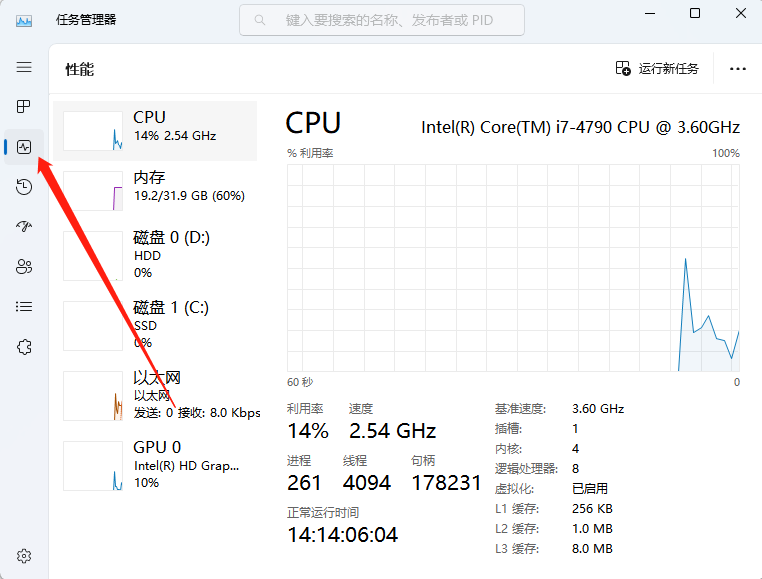Click the Task Manager app icon
Viewport: 762px width, 579px height.
pos(24,20)
